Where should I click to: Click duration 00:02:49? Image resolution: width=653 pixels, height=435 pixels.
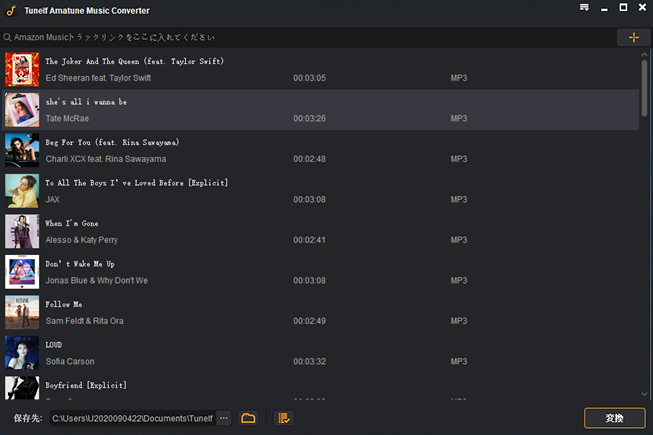point(309,321)
